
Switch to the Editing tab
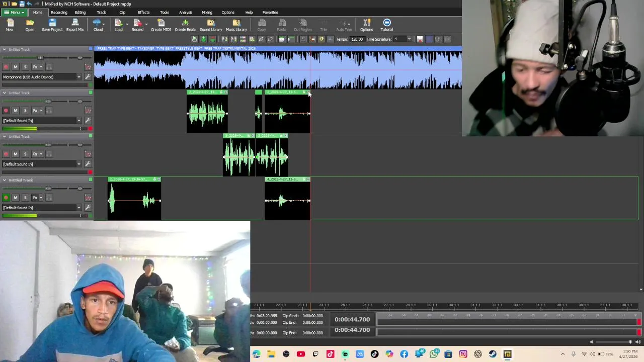pyautogui.click(x=80, y=13)
